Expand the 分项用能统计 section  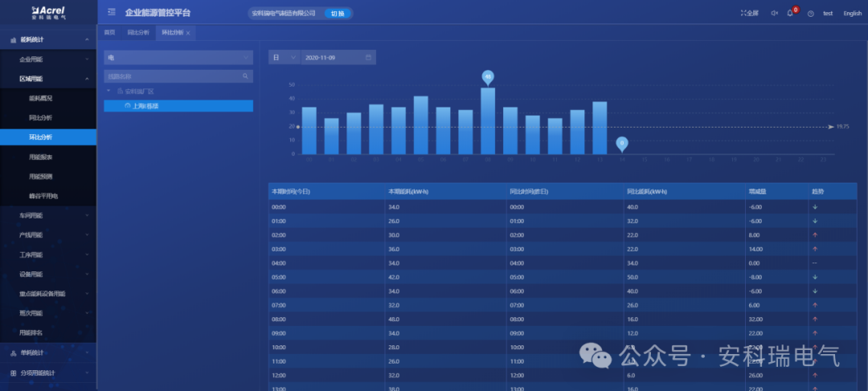coord(48,373)
